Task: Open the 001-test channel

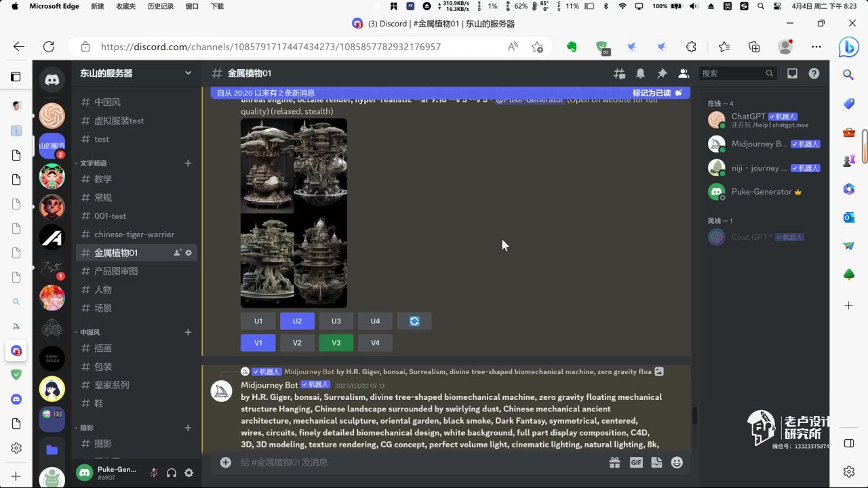Action: (x=136, y=216)
